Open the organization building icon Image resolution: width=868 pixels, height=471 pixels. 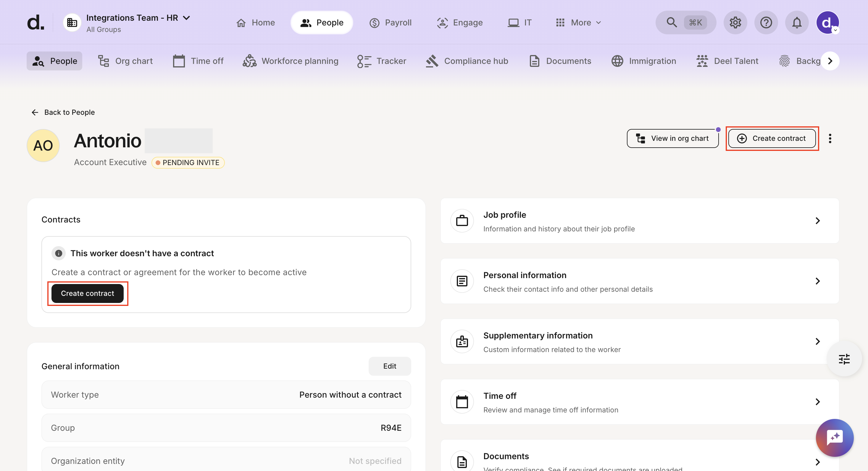point(72,22)
